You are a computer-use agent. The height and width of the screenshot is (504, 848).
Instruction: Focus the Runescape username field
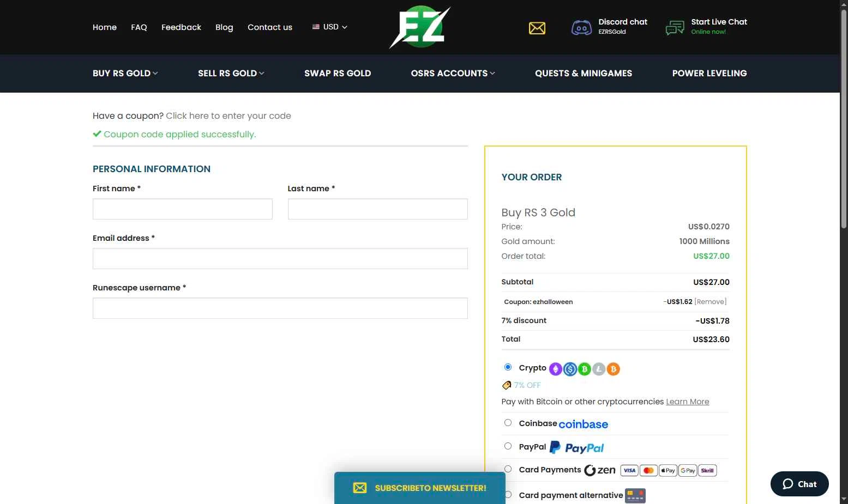pos(280,308)
